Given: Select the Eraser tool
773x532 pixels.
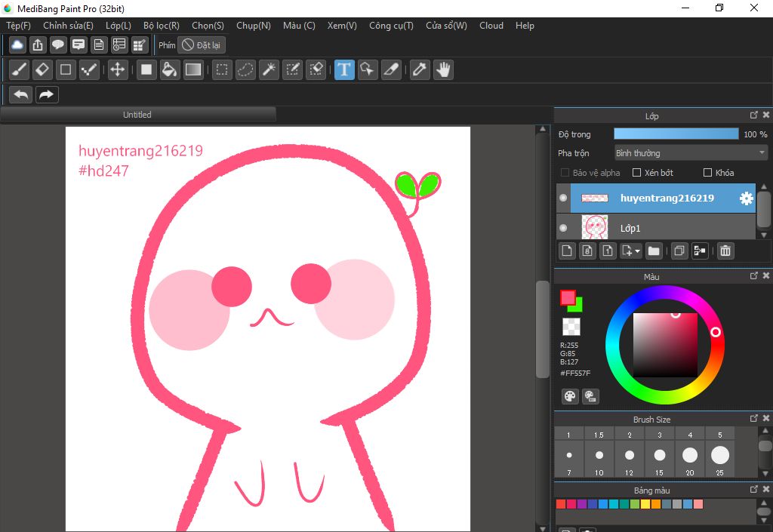Looking at the screenshot, I should click(x=42, y=70).
